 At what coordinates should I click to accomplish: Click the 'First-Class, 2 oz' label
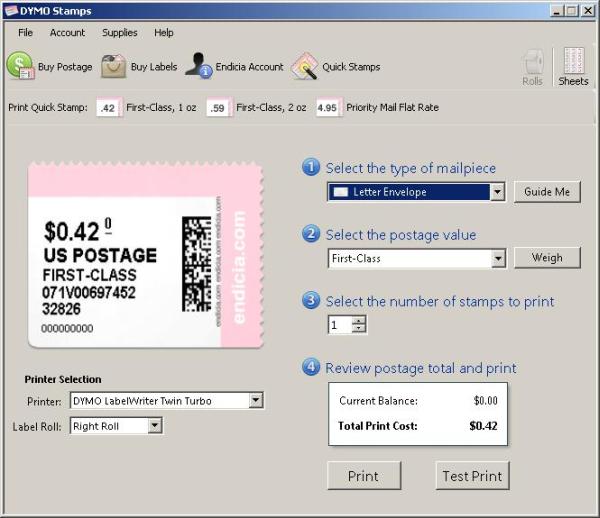coord(271,108)
